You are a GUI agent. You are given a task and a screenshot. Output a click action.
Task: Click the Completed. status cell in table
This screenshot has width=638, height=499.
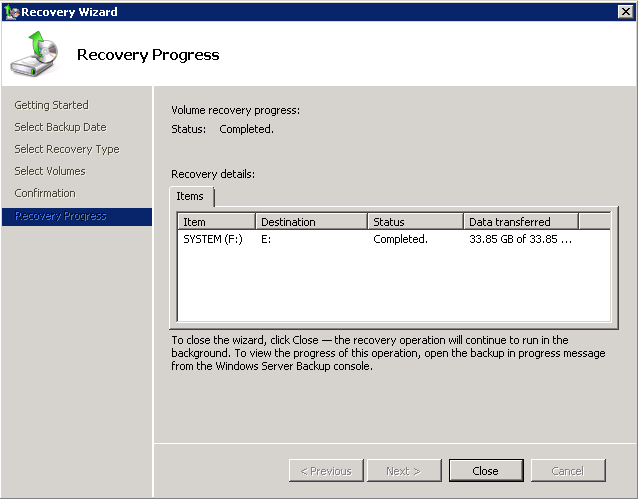click(x=400, y=239)
